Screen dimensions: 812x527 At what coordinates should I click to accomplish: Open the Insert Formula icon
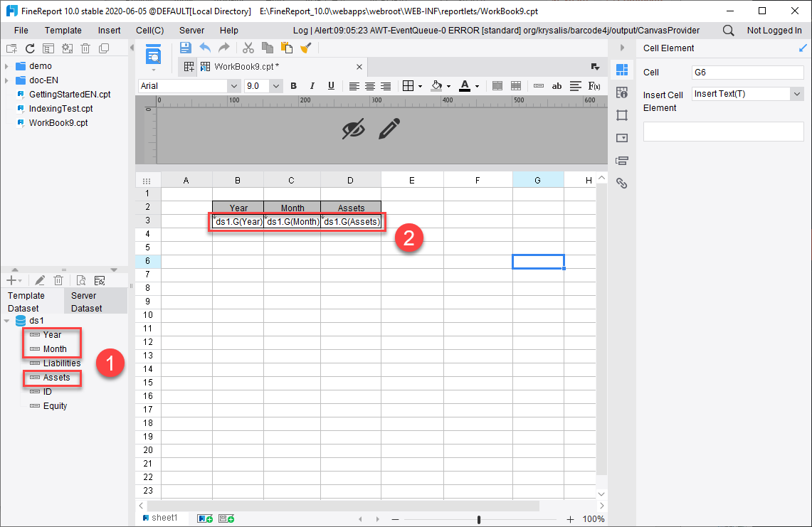click(x=594, y=86)
